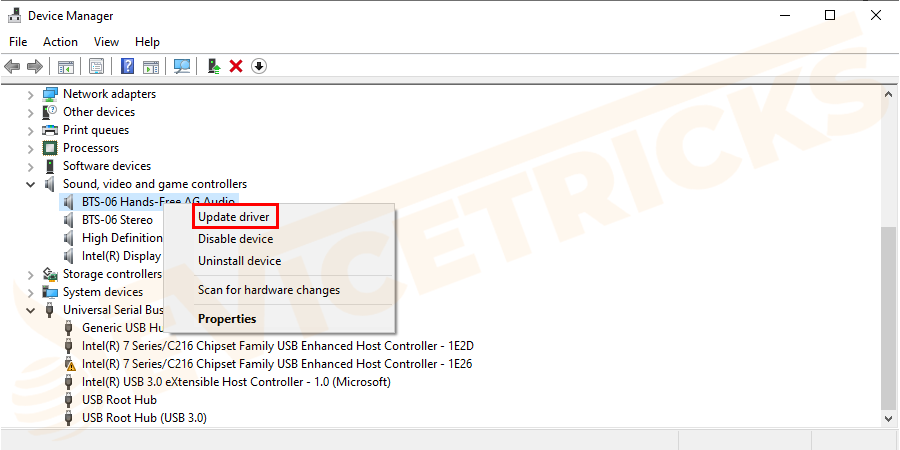Click the Properties sheet toolbar icon
Screen dimensions: 900x450
coord(96,67)
